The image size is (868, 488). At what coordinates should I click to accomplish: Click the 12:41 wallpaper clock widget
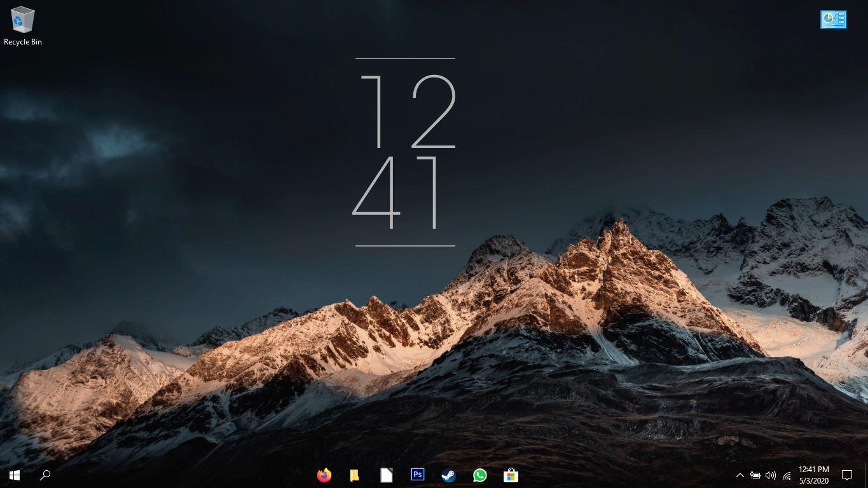click(405, 152)
